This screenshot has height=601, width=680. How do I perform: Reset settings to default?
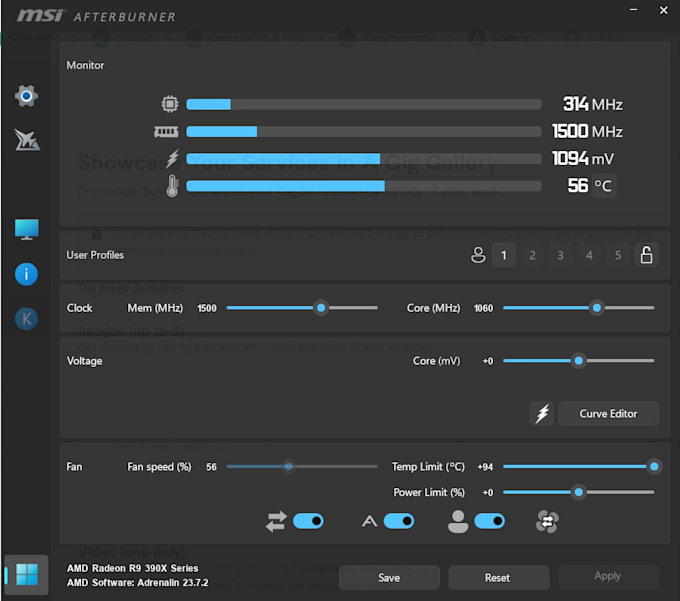pyautogui.click(x=497, y=578)
